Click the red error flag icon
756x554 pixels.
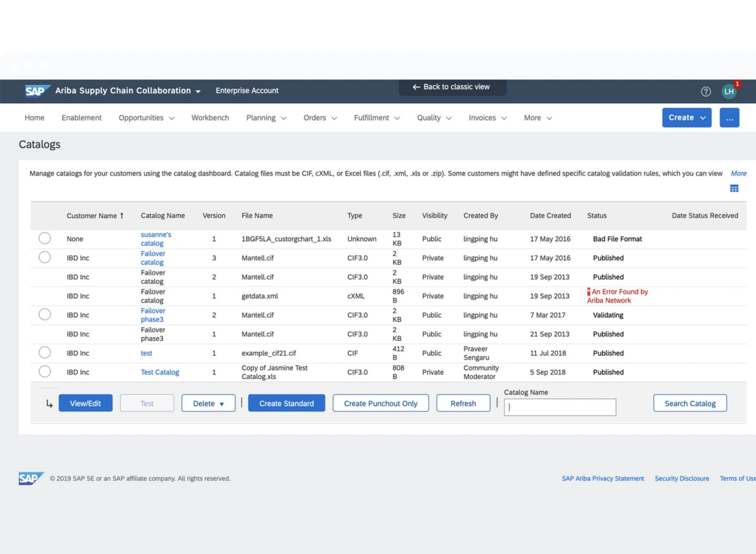click(x=589, y=292)
